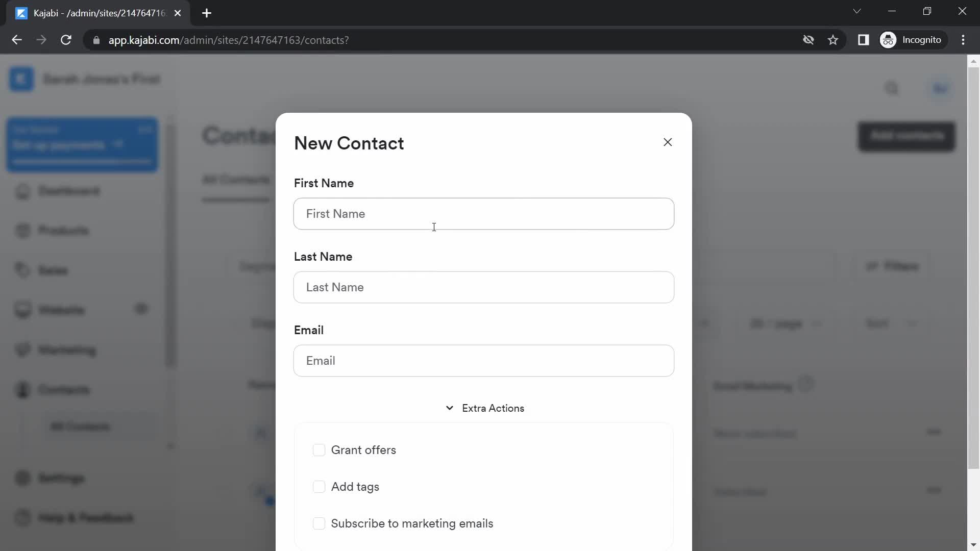Click the First Name input field
This screenshot has width=980, height=551.
483,214
